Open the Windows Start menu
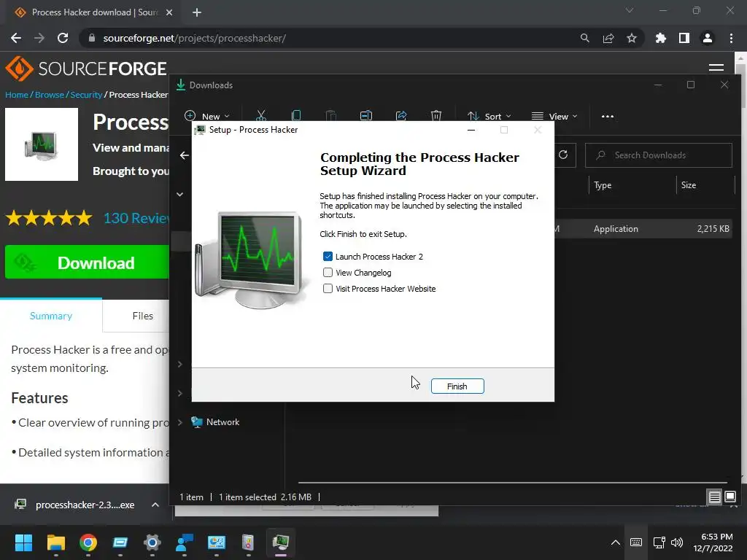Viewport: 747px width, 560px height. (23, 542)
